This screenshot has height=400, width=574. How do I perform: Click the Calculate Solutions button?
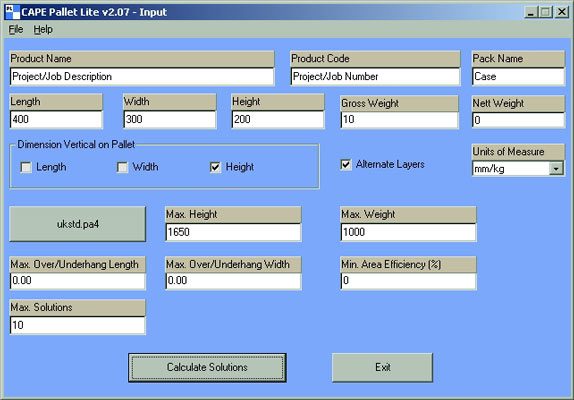coord(207,367)
